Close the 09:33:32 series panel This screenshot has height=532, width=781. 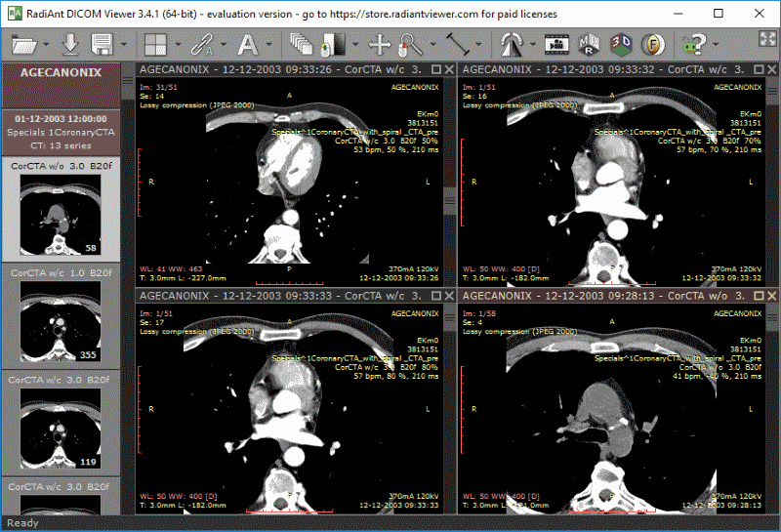[772, 69]
